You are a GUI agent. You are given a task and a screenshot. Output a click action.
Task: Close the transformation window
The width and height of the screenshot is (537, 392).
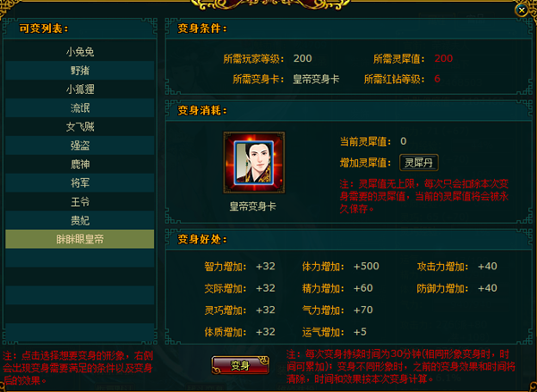[x=521, y=11]
